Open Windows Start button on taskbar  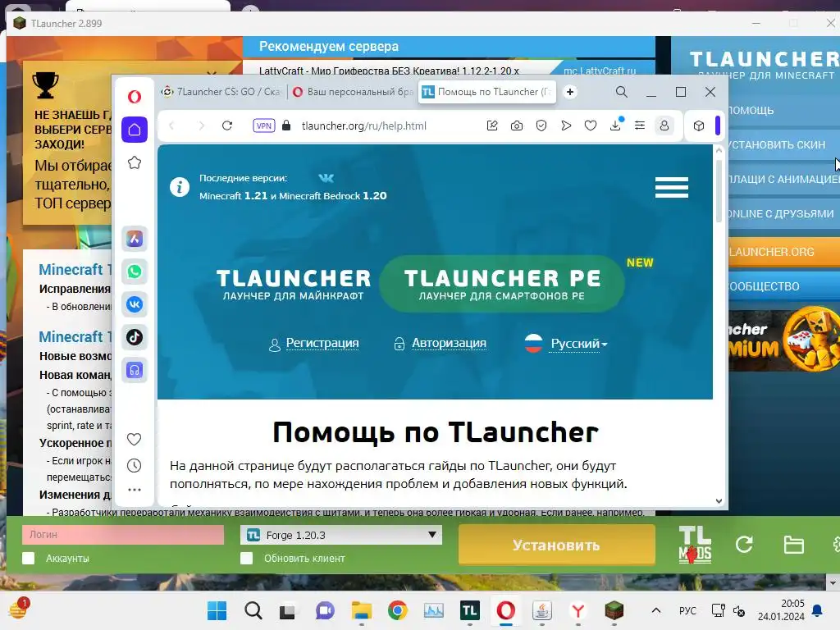pos(217,610)
